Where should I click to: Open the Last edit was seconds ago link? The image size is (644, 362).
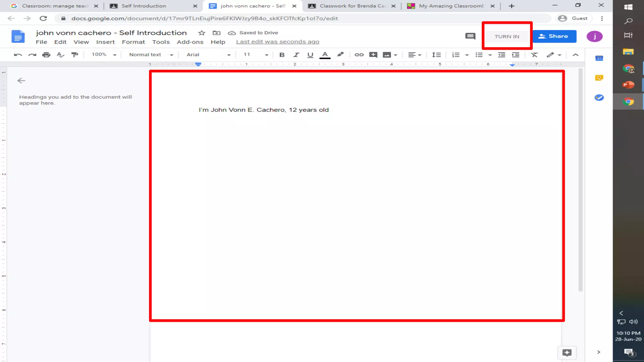point(277,42)
